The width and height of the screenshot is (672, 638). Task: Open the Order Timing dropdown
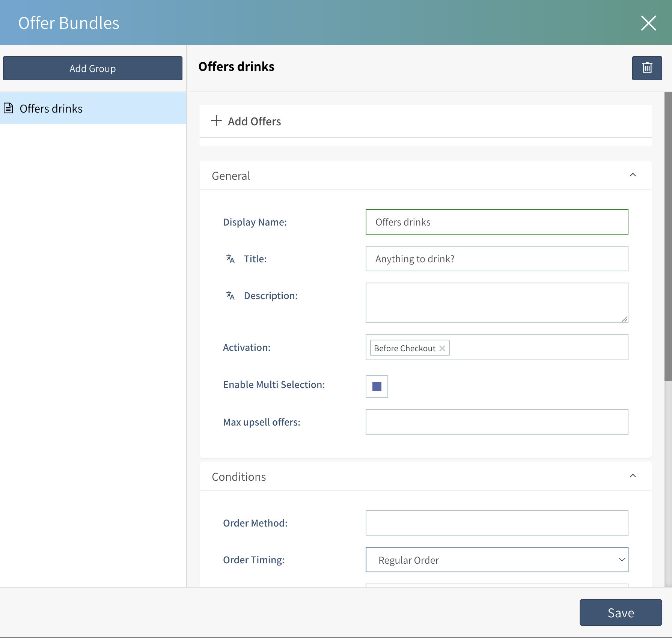click(497, 560)
